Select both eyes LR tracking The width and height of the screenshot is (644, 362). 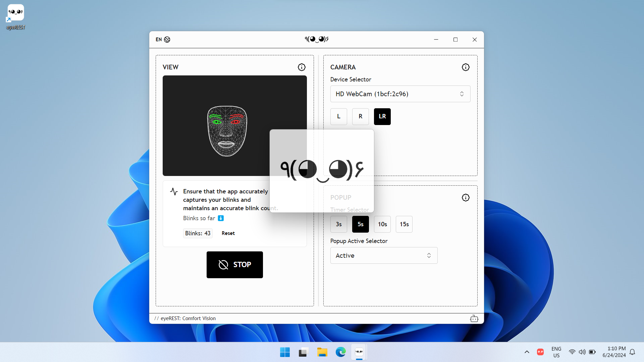pyautogui.click(x=382, y=117)
